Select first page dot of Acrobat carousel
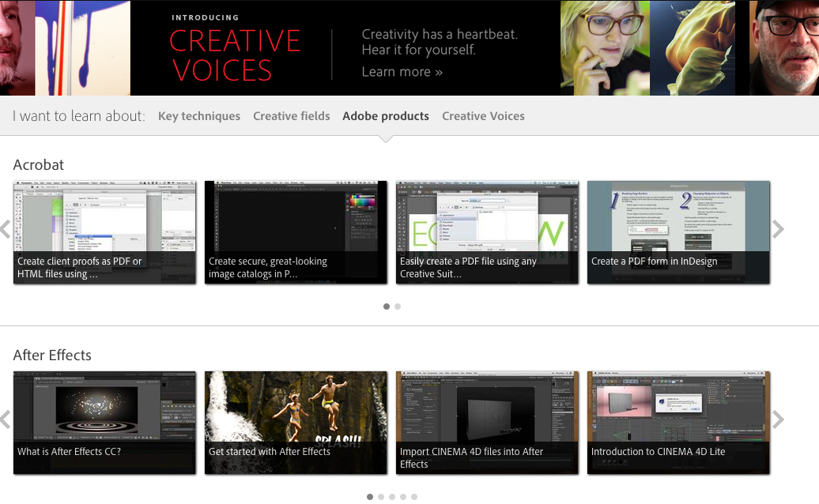819x504 pixels. 387,307
